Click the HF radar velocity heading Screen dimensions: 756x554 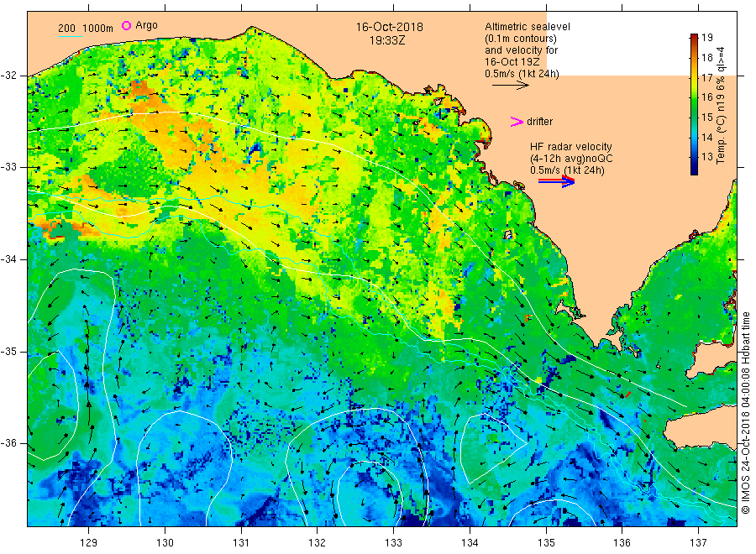pos(571,146)
